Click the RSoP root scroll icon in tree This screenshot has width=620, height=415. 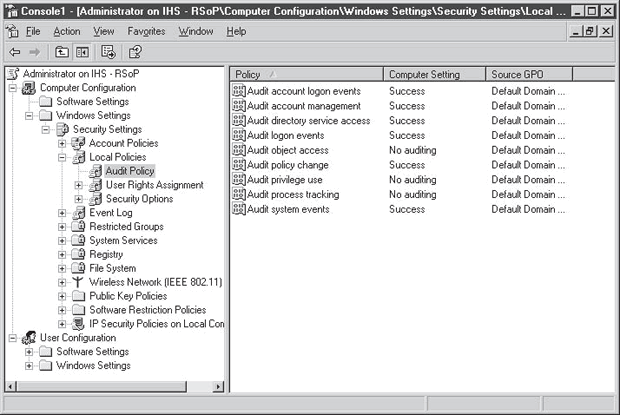click(13, 74)
